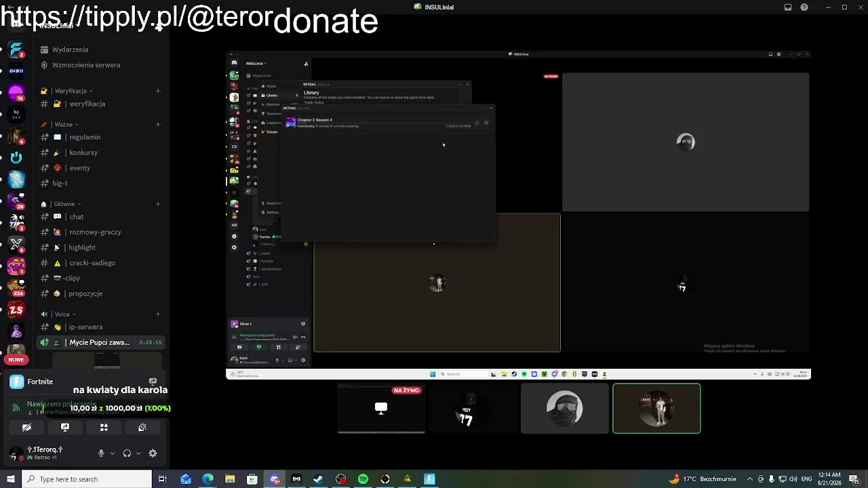The height and width of the screenshot is (488, 868).
Task: Open the ip-serwera channel
Action: click(x=102, y=327)
